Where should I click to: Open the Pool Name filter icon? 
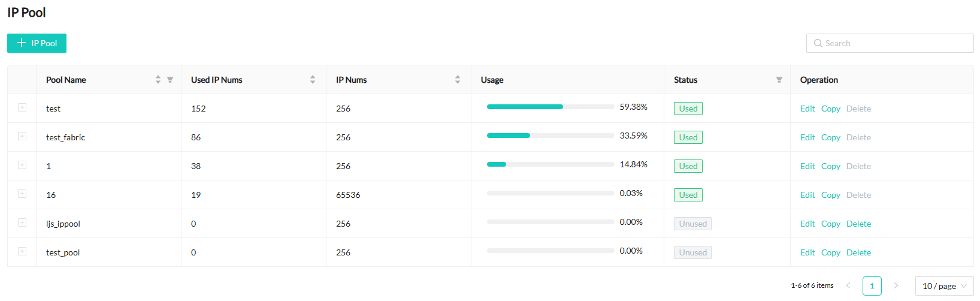pyautogui.click(x=170, y=80)
